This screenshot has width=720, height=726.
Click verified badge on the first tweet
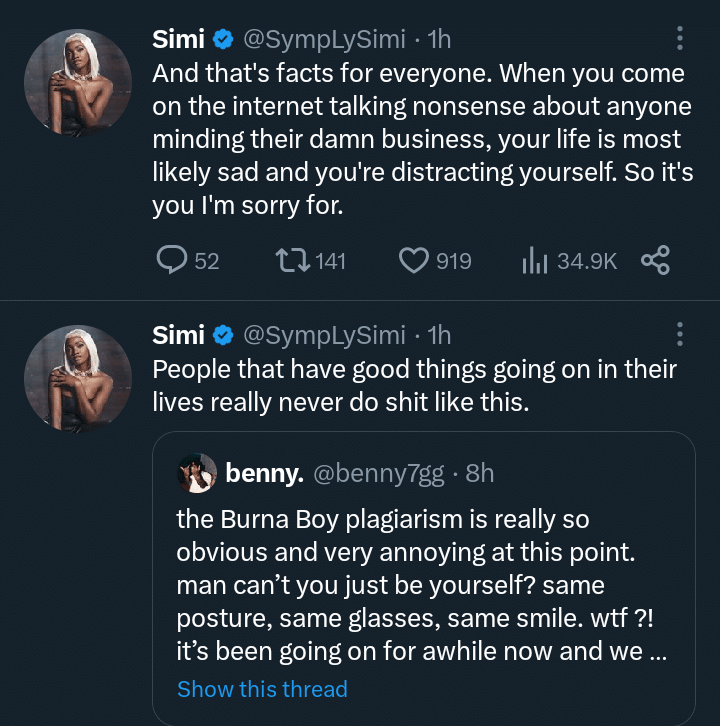click(225, 40)
